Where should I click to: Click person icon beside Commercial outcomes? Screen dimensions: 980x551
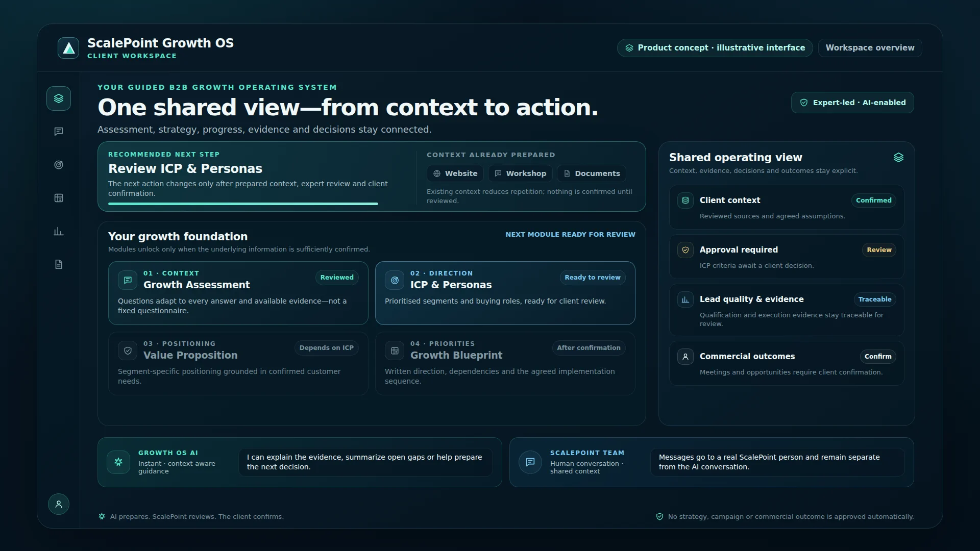tap(685, 357)
